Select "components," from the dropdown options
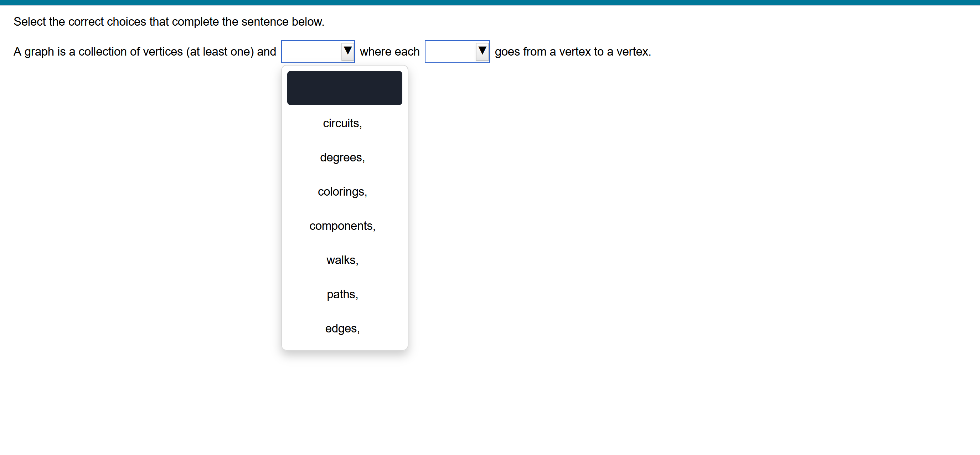The width and height of the screenshot is (980, 455). coord(342,226)
